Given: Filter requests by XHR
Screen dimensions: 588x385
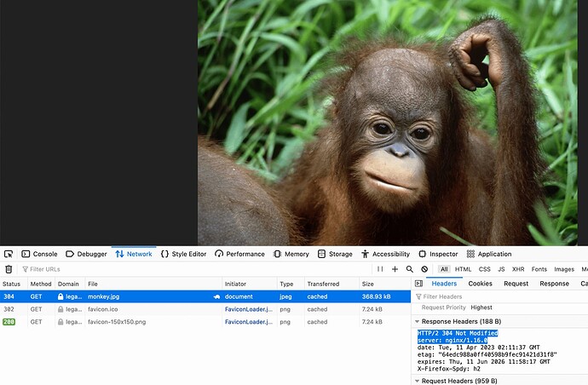Looking at the screenshot, I should pyautogui.click(x=518, y=269).
